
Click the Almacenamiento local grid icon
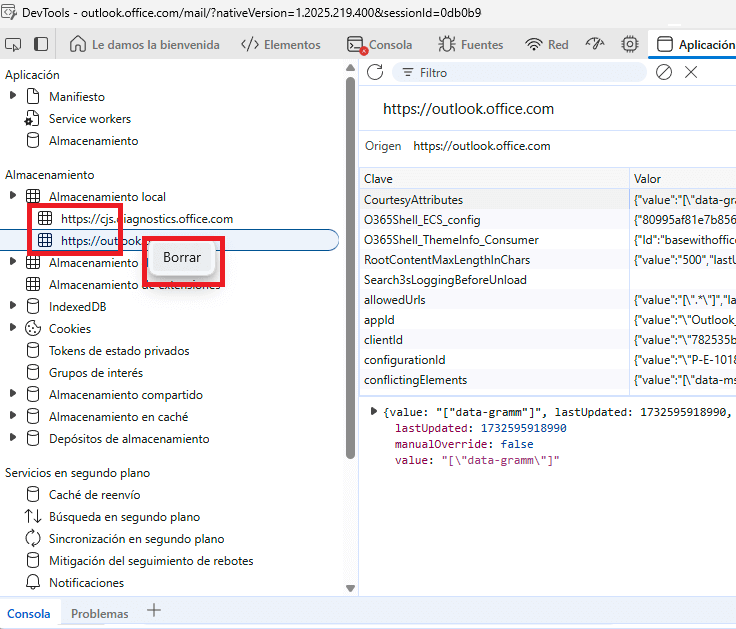pos(33,197)
